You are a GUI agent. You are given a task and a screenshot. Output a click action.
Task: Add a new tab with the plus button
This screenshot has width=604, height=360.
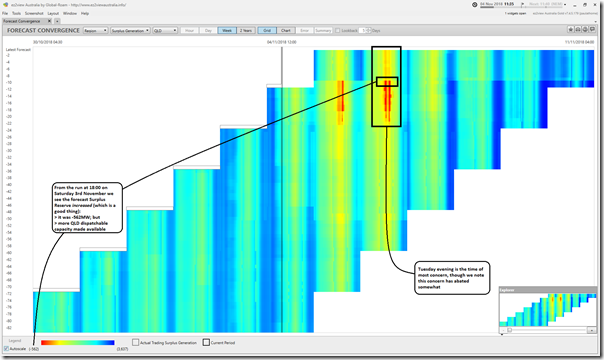[57, 21]
